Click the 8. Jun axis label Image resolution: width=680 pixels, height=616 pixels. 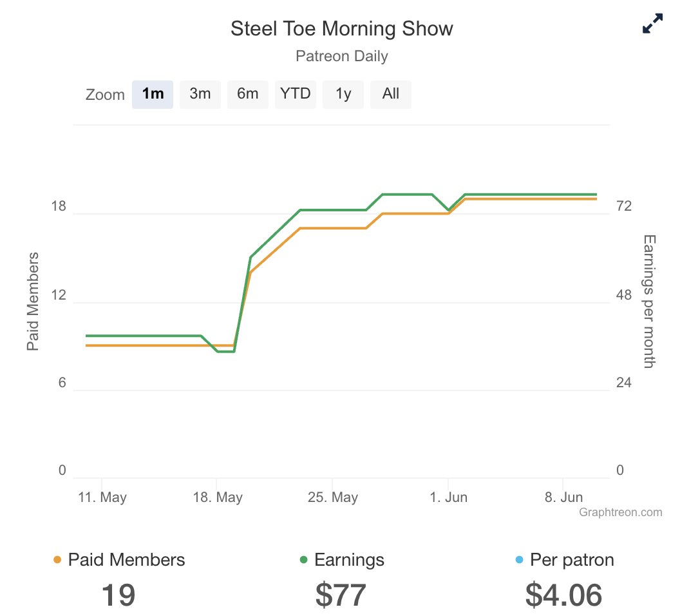pyautogui.click(x=564, y=497)
